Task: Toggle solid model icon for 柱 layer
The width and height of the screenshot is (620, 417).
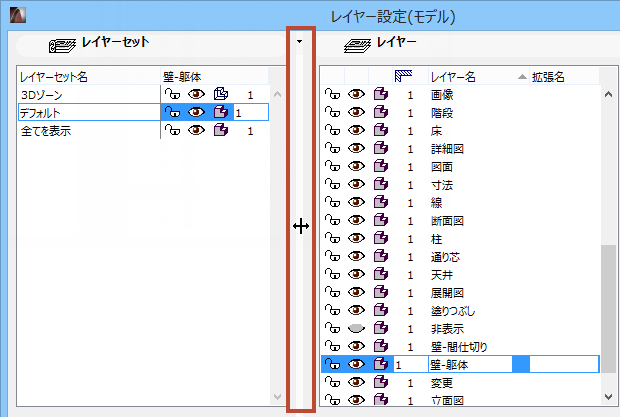Action: tap(381, 238)
